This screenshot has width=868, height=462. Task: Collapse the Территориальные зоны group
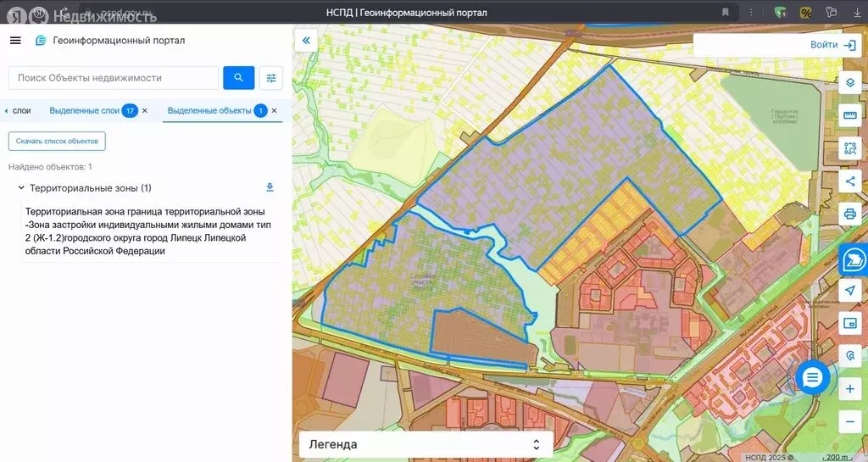pos(20,188)
